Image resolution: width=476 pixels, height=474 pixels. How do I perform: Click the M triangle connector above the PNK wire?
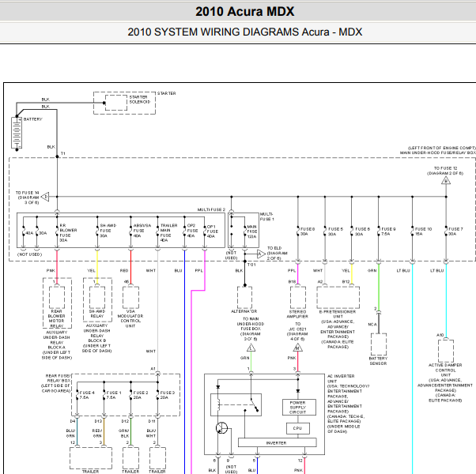click(297, 348)
